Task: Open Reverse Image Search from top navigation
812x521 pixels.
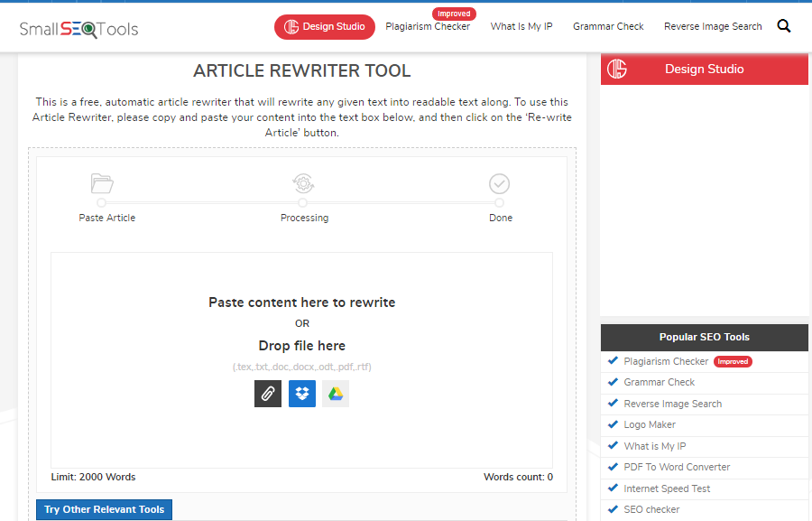Action: pos(713,26)
